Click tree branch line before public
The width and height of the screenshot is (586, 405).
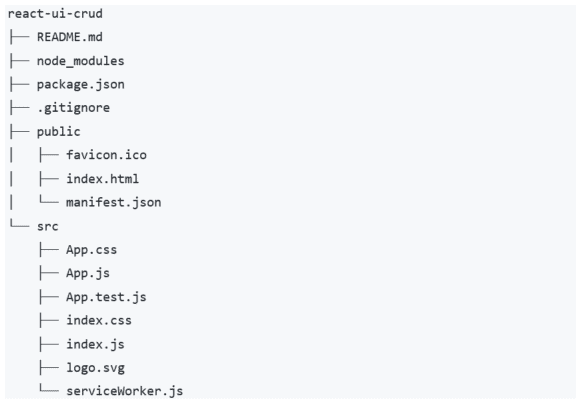tap(19, 132)
